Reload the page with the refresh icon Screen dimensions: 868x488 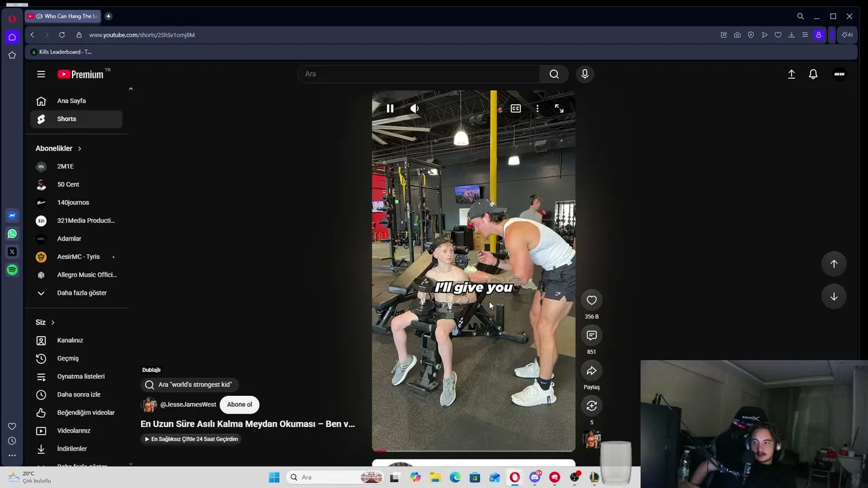(62, 35)
